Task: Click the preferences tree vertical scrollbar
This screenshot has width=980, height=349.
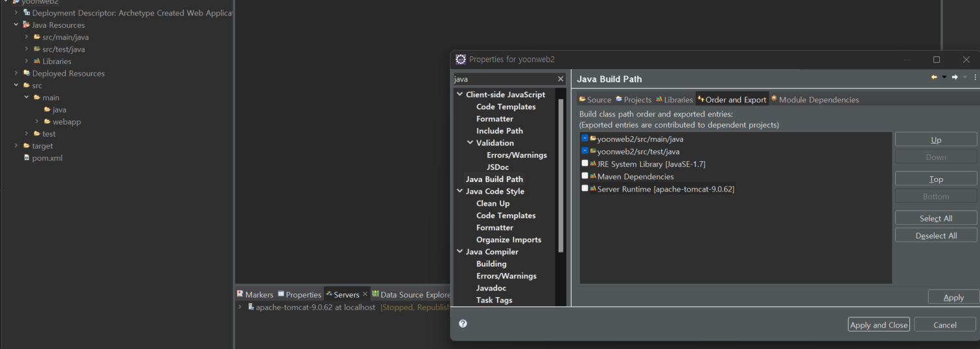Action: (x=561, y=175)
